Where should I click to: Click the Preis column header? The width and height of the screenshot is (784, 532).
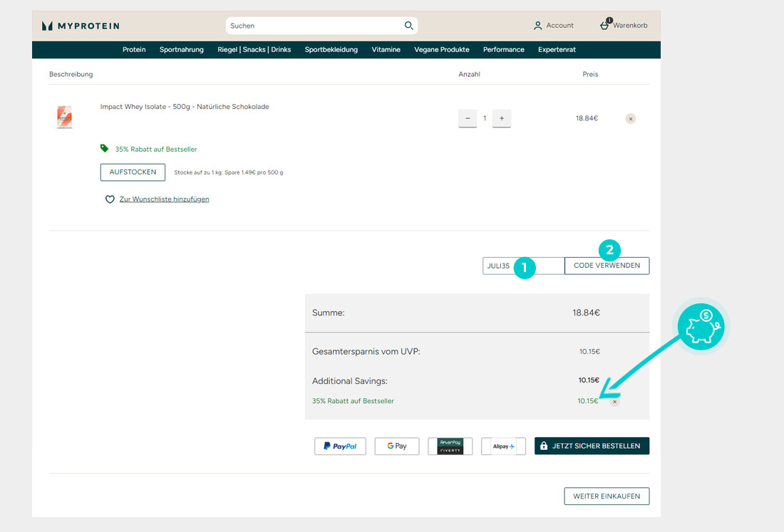590,75
